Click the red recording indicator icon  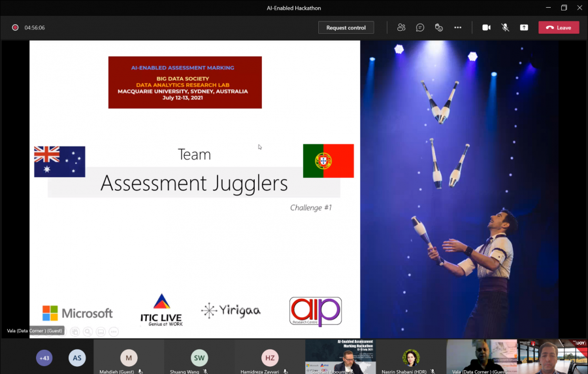15,27
